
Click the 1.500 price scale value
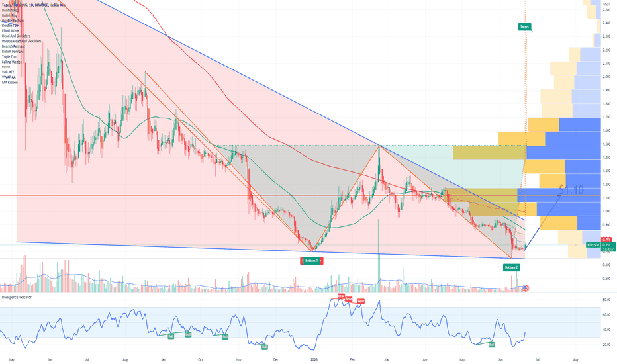(606, 144)
